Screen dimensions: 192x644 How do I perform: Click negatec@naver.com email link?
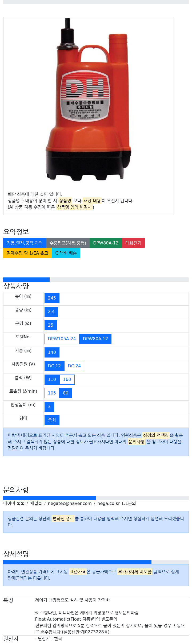70,504
